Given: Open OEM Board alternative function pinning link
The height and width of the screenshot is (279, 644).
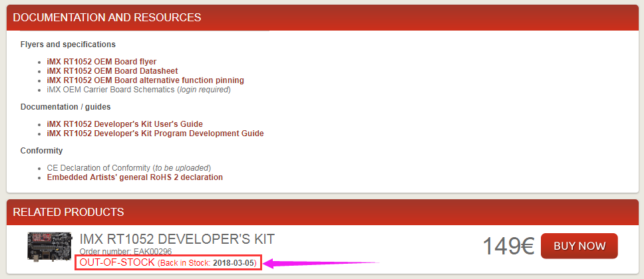Looking at the screenshot, I should point(146,80).
